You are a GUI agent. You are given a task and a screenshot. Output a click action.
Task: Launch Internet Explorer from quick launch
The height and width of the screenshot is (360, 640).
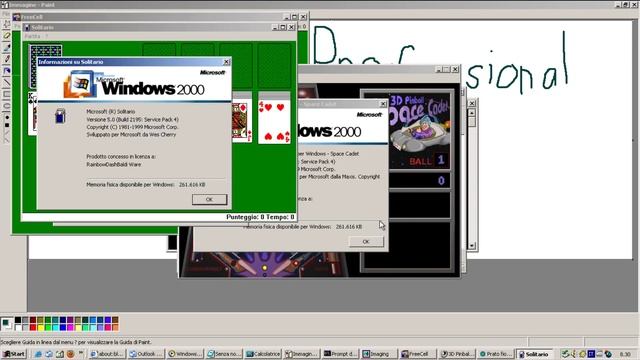(38, 354)
